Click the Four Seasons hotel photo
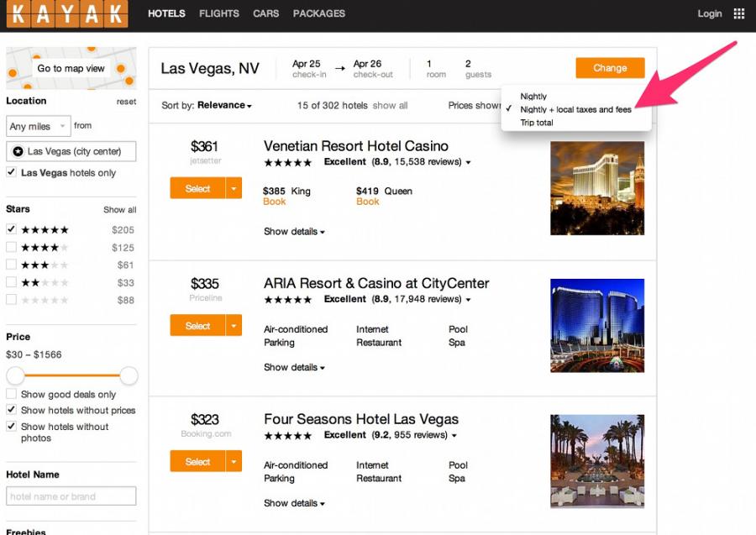 point(596,461)
